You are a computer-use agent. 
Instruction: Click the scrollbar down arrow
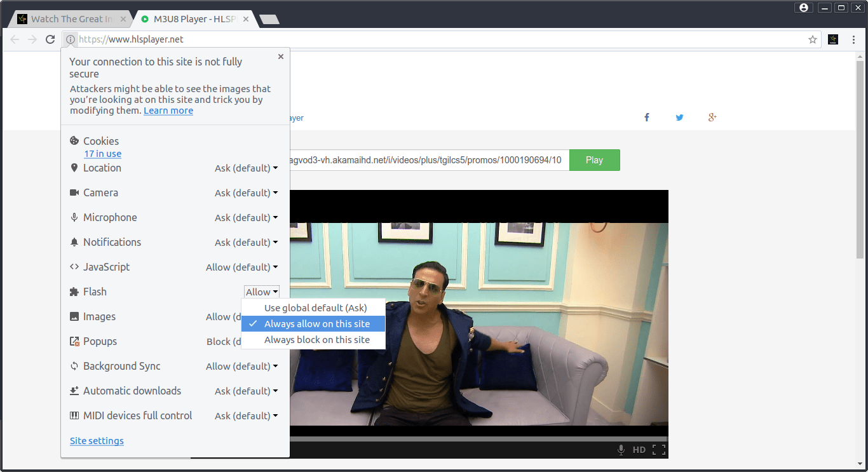(x=860, y=464)
